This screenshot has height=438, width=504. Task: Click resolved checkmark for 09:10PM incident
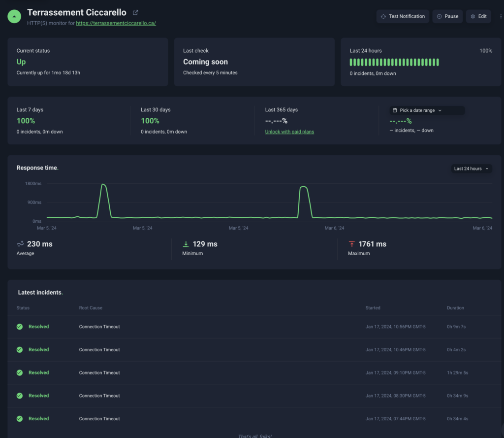[20, 372]
